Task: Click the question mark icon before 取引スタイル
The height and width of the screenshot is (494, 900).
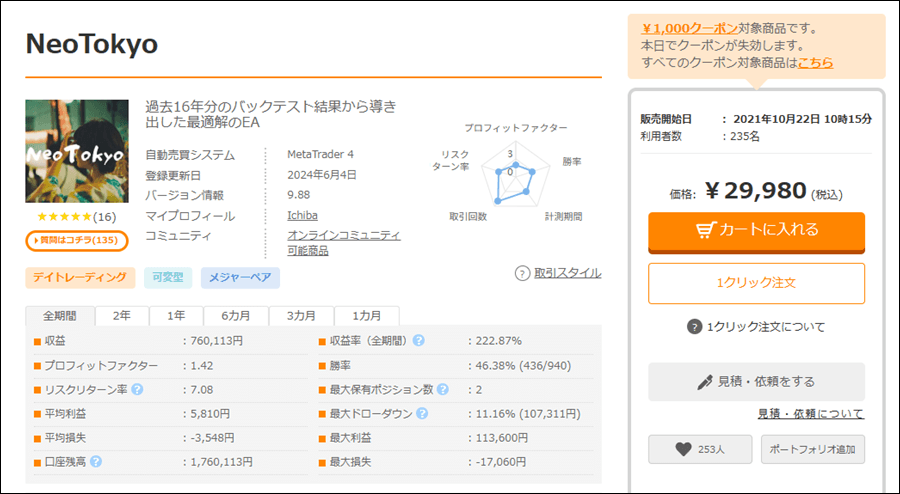Action: click(522, 274)
